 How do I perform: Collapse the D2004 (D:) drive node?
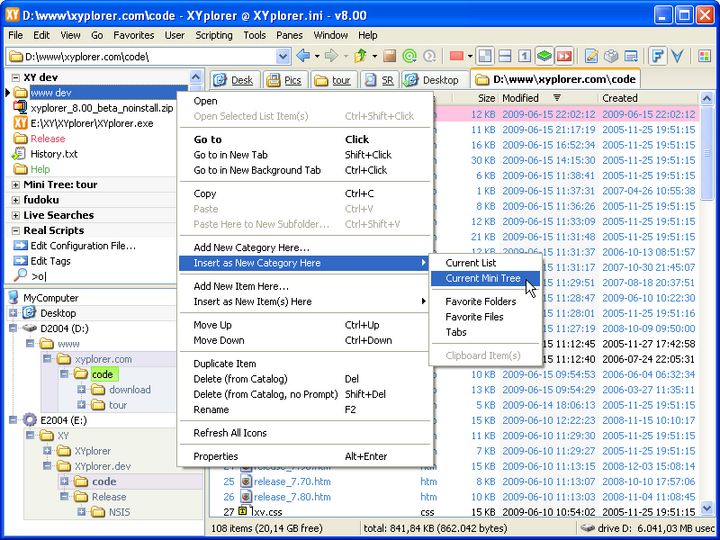pyautogui.click(x=13, y=328)
